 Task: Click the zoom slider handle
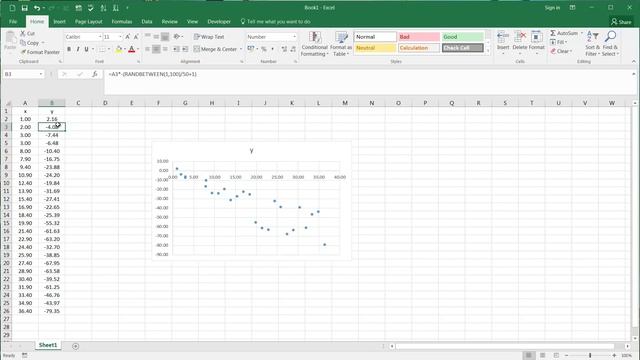pos(590,356)
